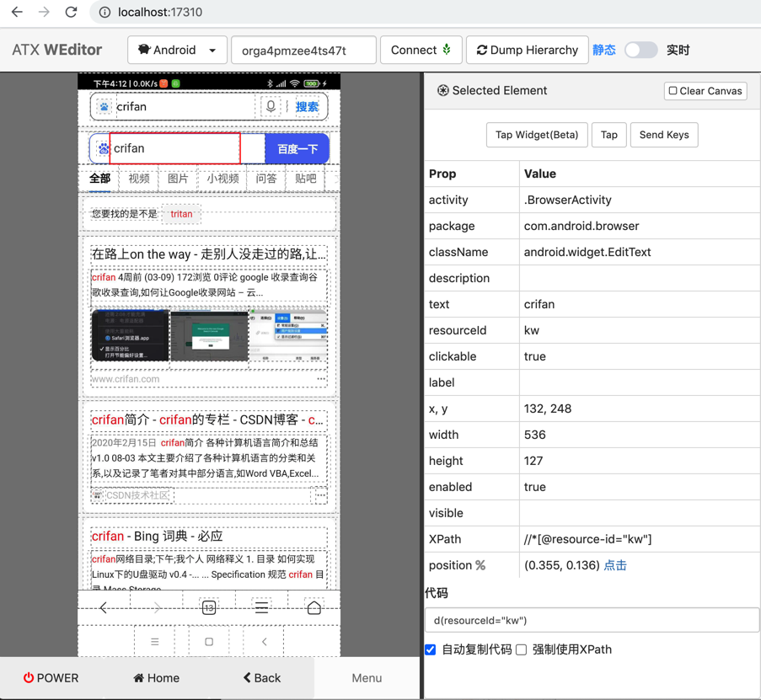The height and width of the screenshot is (700, 761).
Task: Tap the middle green result thumbnail
Action: coord(210,335)
